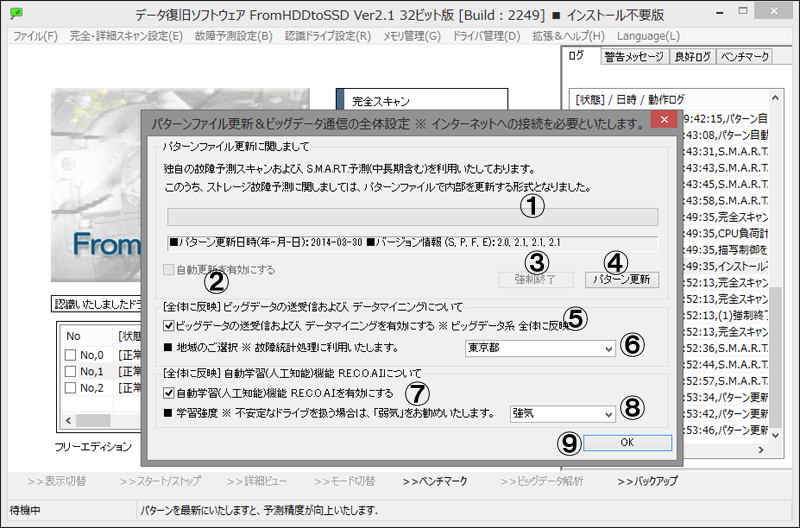Click log panel scroll down arrow

coord(775,435)
